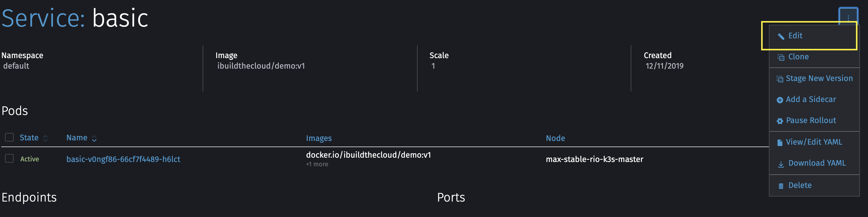Click the copy icon beside Clone
This screenshot has width=868, height=217.
(x=781, y=57)
